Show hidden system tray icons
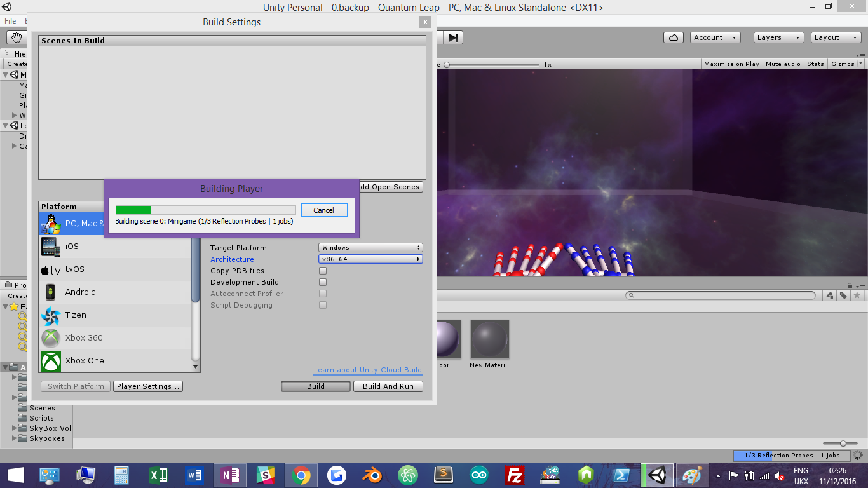868x488 pixels. pyautogui.click(x=719, y=475)
